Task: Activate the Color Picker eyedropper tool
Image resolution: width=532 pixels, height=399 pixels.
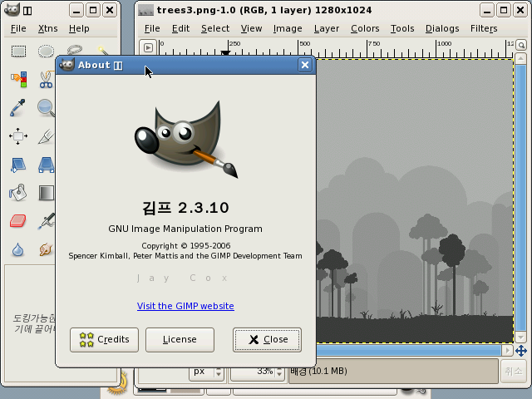Action: (18, 108)
